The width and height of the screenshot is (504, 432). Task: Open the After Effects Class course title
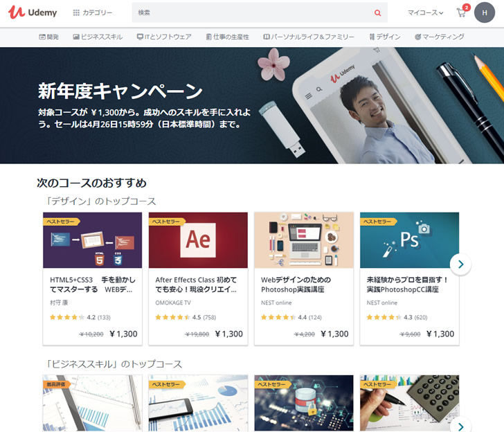coord(196,285)
